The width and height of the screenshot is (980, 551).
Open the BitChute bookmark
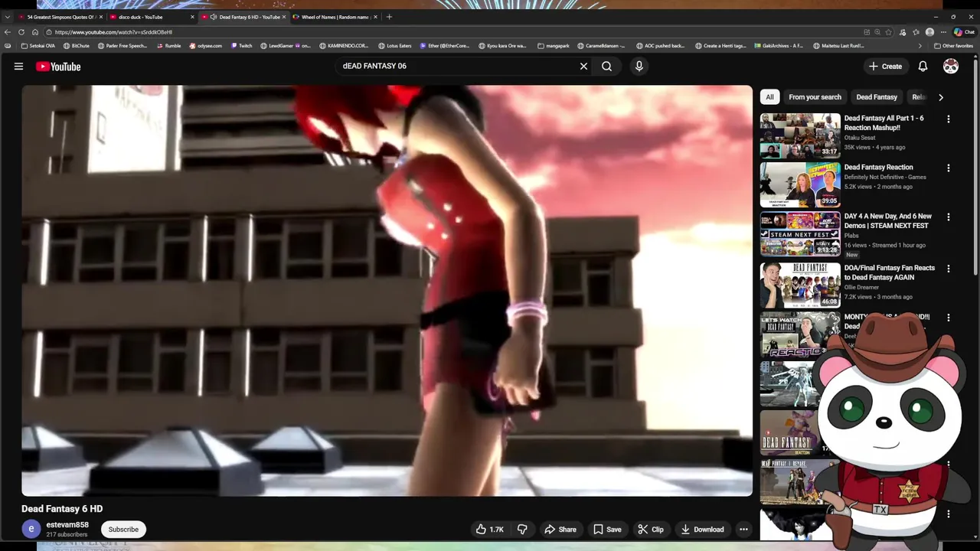tap(76, 46)
